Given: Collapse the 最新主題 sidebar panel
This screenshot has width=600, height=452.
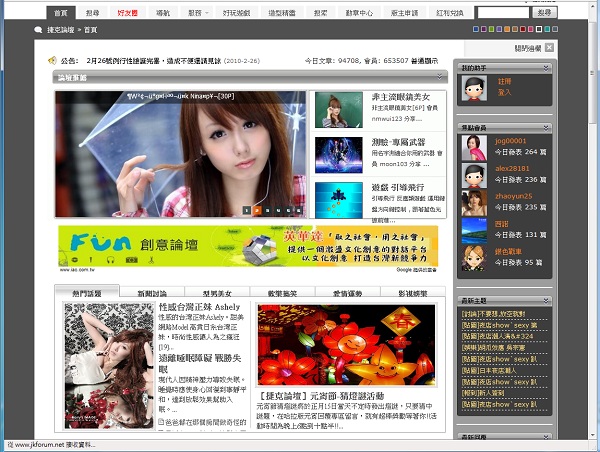Looking at the screenshot, I should point(546,301).
